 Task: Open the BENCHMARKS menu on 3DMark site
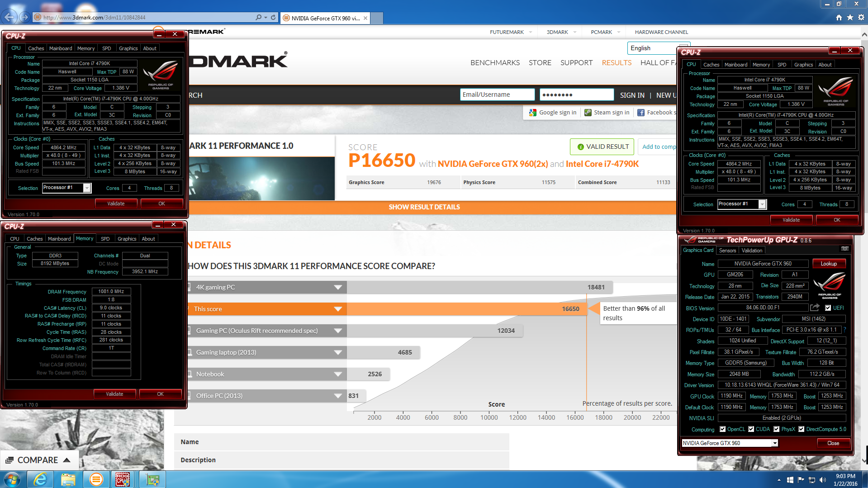495,63
